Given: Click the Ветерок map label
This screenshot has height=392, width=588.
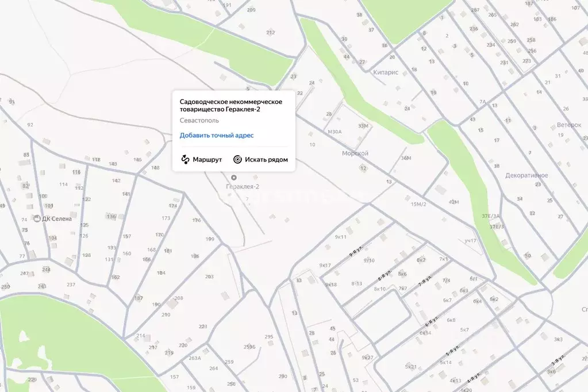Looking at the screenshot, I should tap(568, 125).
